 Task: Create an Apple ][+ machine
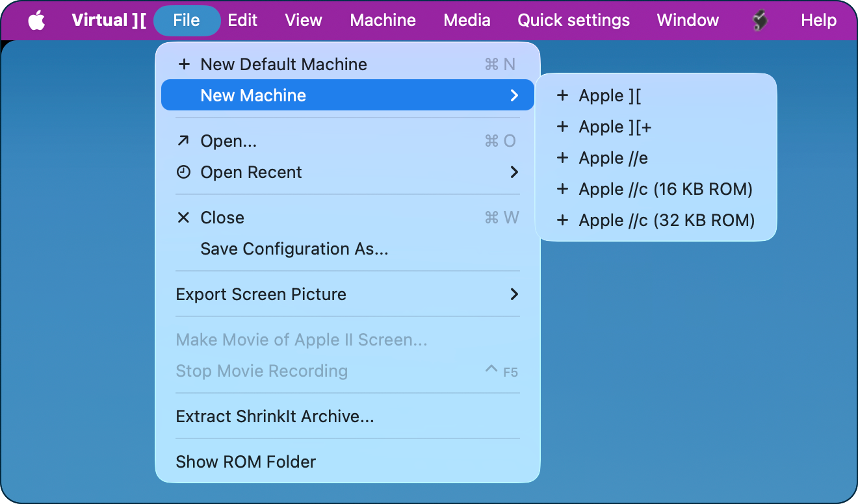coord(656,127)
